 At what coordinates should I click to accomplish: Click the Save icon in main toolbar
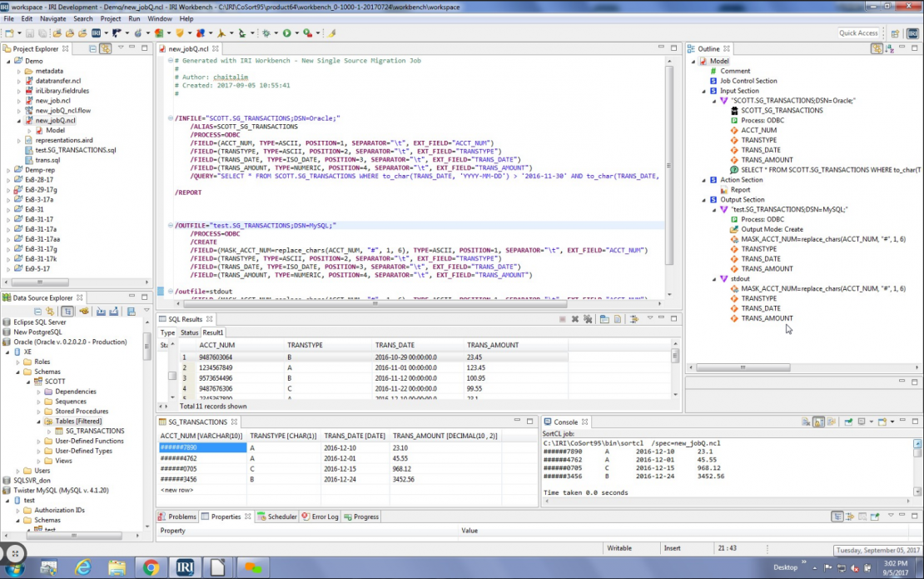(x=29, y=33)
